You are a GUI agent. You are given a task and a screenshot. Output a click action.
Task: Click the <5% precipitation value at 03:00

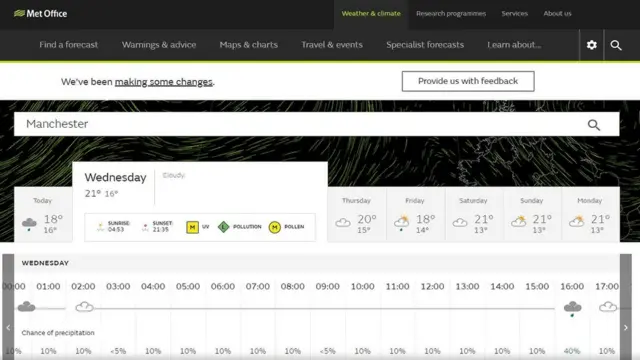[118, 351]
